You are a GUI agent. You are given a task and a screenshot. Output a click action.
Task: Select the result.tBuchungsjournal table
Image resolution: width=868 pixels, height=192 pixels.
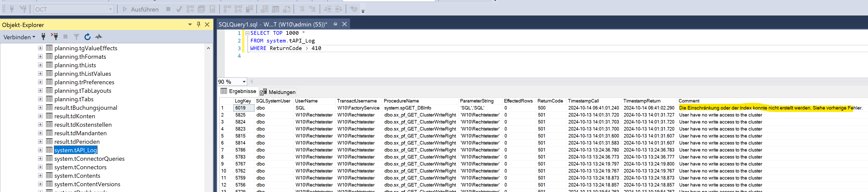click(x=85, y=107)
